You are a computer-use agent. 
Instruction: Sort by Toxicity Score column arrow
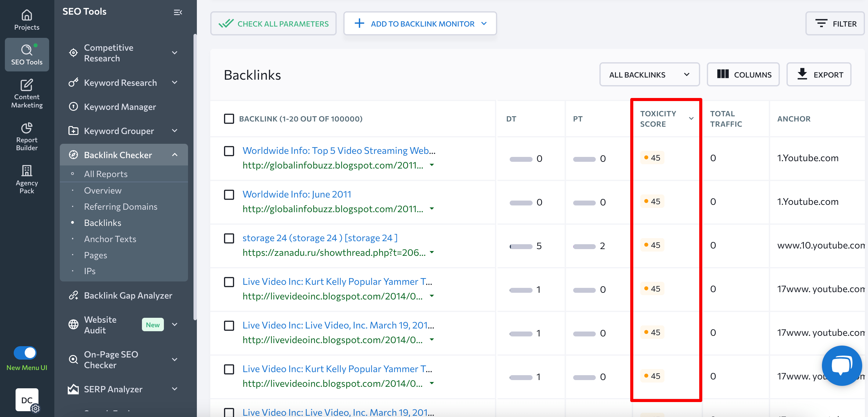click(691, 119)
